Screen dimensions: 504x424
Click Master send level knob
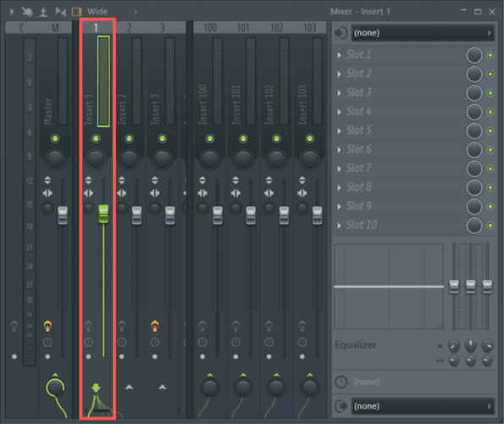(x=55, y=388)
